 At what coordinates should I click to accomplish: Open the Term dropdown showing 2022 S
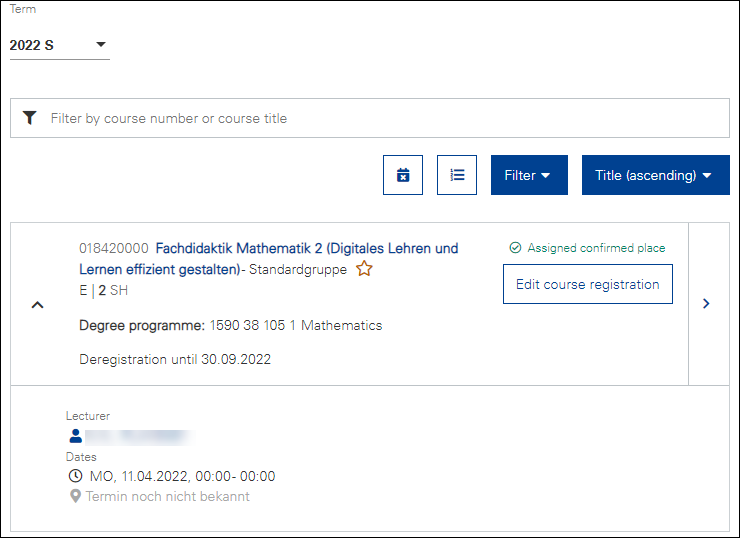59,45
